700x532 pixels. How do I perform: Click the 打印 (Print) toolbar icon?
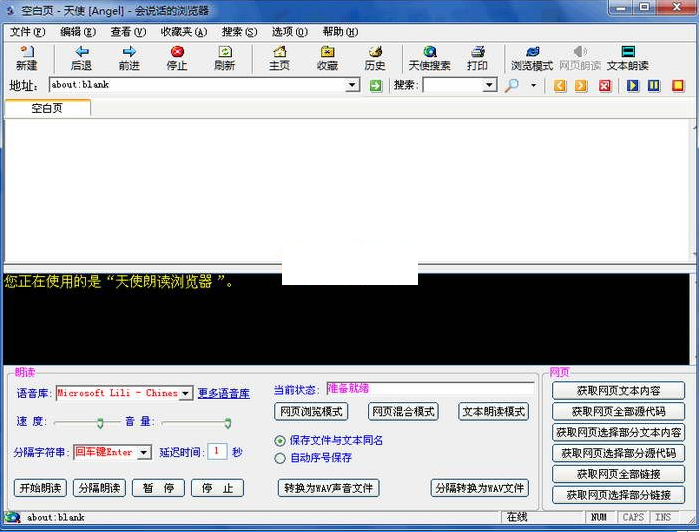[x=477, y=58]
